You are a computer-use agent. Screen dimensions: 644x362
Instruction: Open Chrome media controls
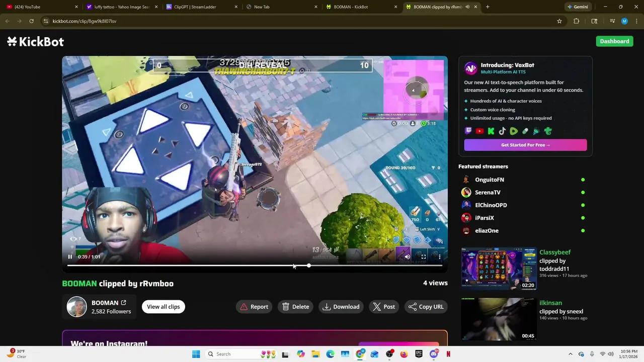pos(612,21)
